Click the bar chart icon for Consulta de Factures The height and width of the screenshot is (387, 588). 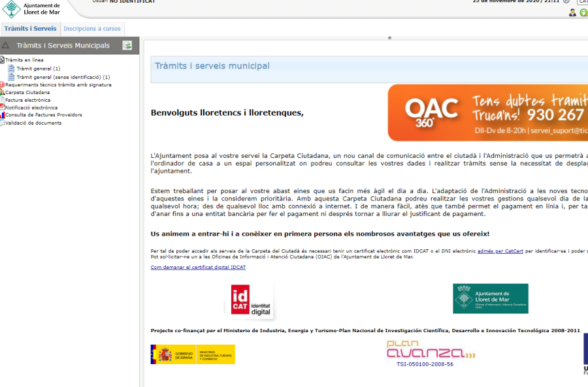[x=2, y=115]
